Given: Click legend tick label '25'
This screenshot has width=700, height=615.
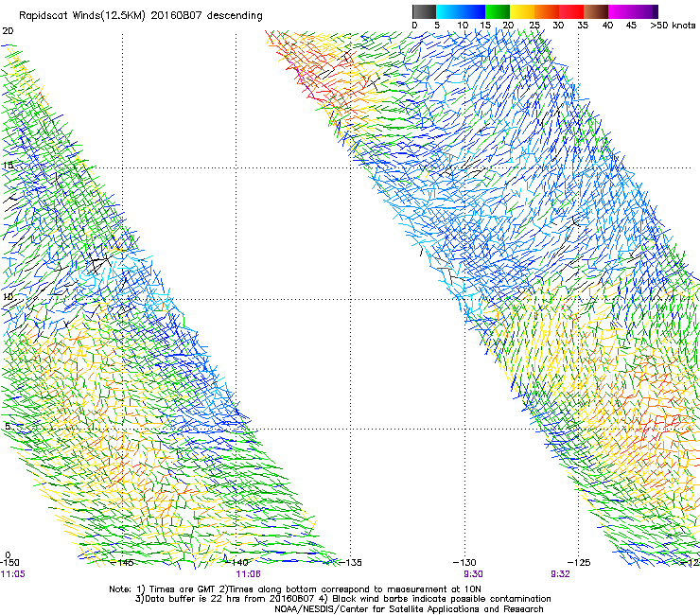Looking at the screenshot, I should (x=534, y=26).
